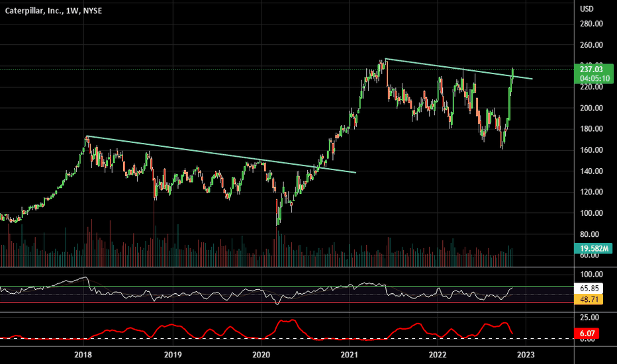This screenshot has height=364, width=617.
Task: Click the 100.00 RSI scale label
Action: [591, 274]
